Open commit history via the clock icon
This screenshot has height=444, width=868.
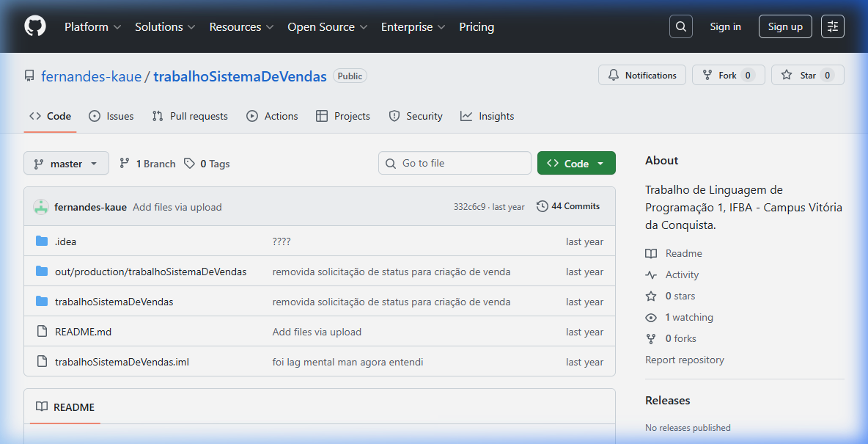[x=541, y=206]
